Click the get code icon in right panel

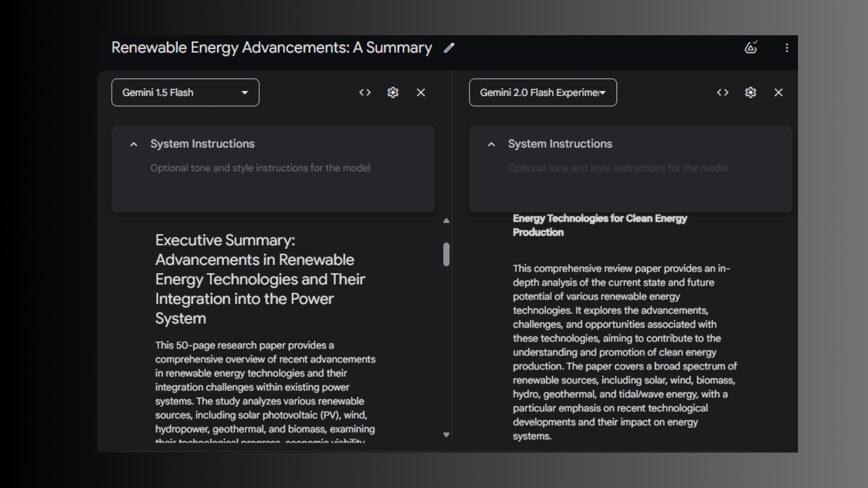722,93
